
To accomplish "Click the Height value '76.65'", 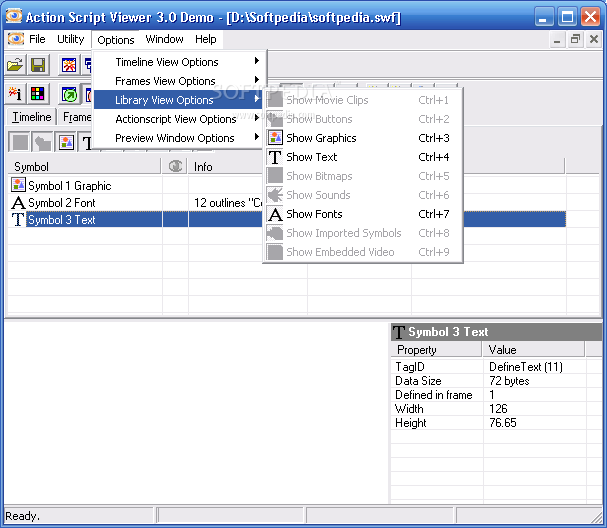I will 502,423.
